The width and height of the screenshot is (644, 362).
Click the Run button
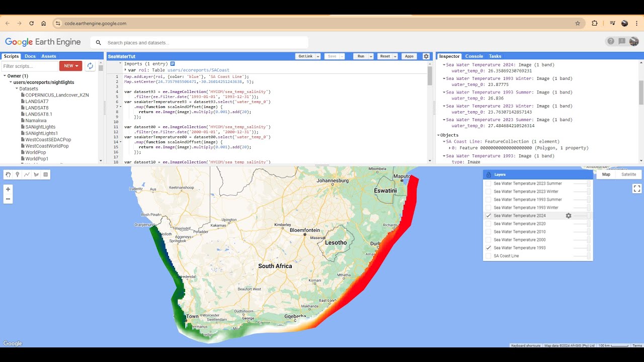click(x=361, y=56)
